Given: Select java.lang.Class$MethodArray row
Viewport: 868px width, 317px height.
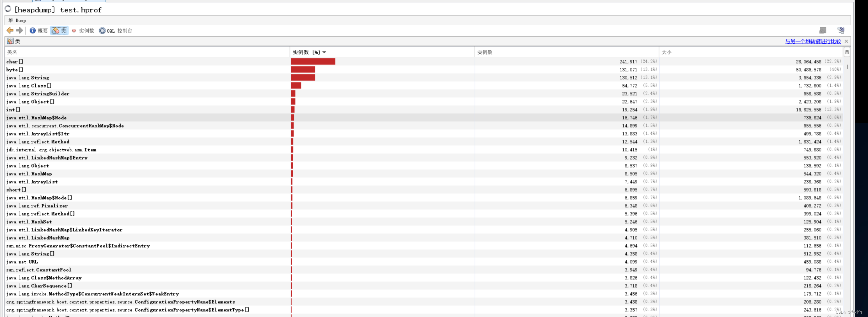Looking at the screenshot, I should point(424,278).
